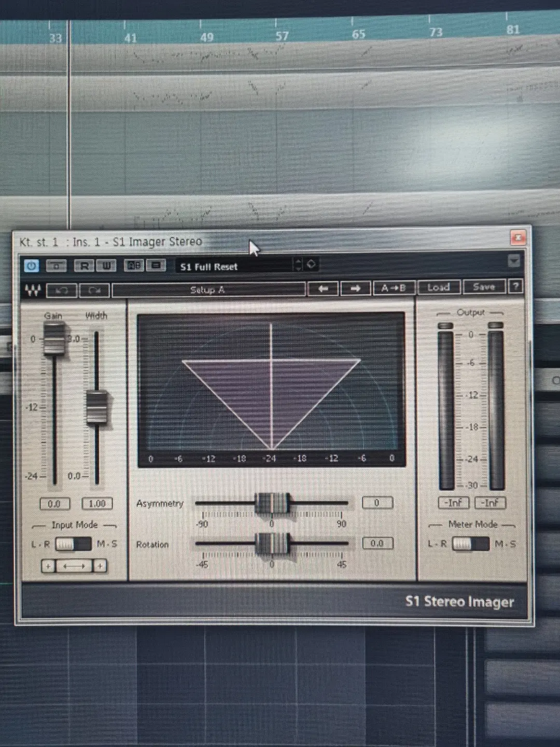Click bar 49 on the timeline ruler
This screenshot has width=560, height=747.
pyautogui.click(x=206, y=37)
